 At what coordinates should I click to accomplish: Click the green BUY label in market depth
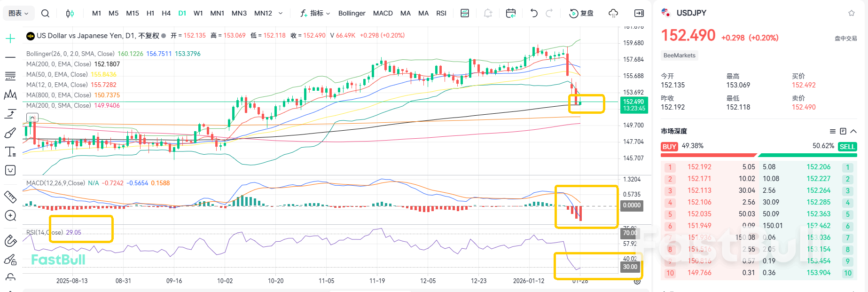(x=669, y=147)
